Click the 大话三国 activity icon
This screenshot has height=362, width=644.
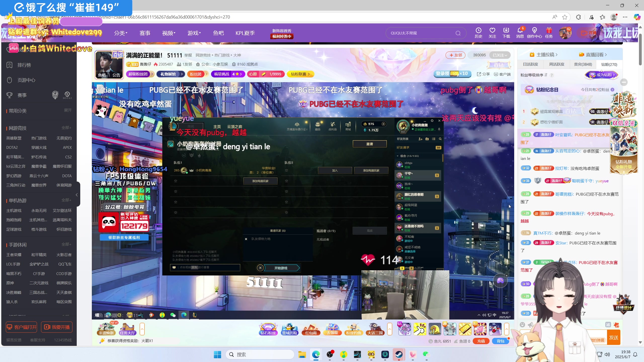tap(375, 329)
